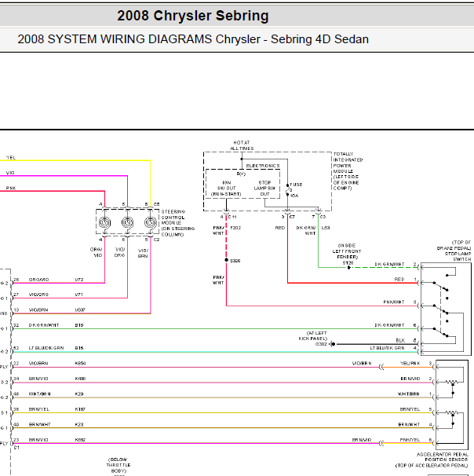Screen dimensions: 474x476
Task: Click the fuse symbol inside the power module
Action: click(287, 190)
